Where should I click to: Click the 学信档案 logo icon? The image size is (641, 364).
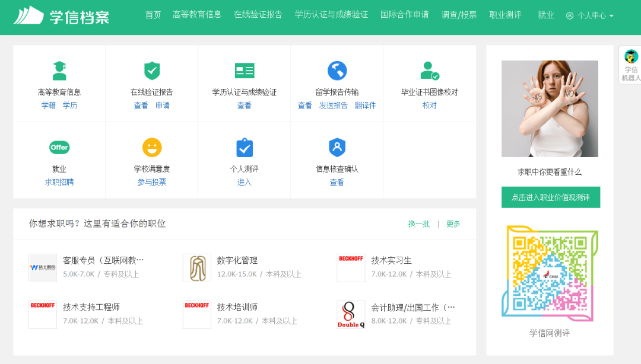[28, 15]
